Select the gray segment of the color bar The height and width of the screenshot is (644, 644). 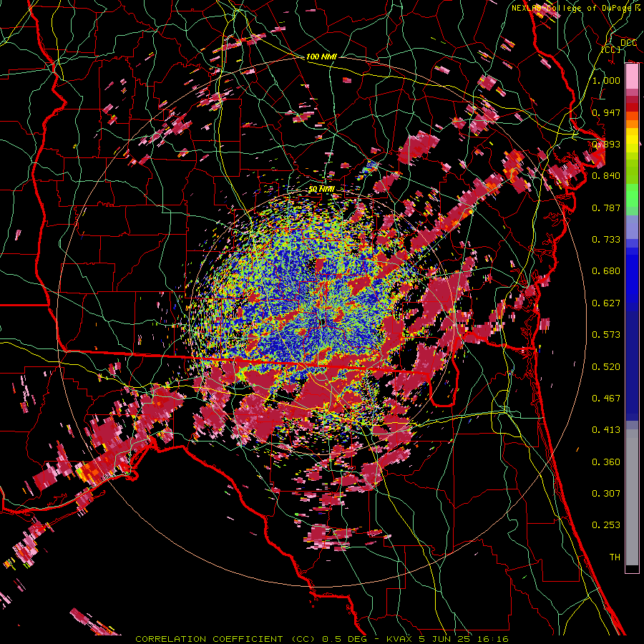tap(632, 497)
